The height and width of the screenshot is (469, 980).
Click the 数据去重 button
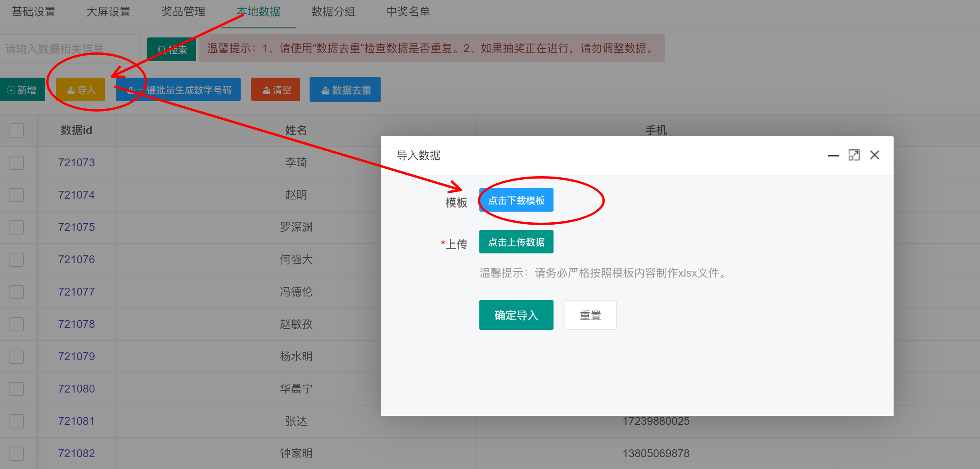coord(345,90)
